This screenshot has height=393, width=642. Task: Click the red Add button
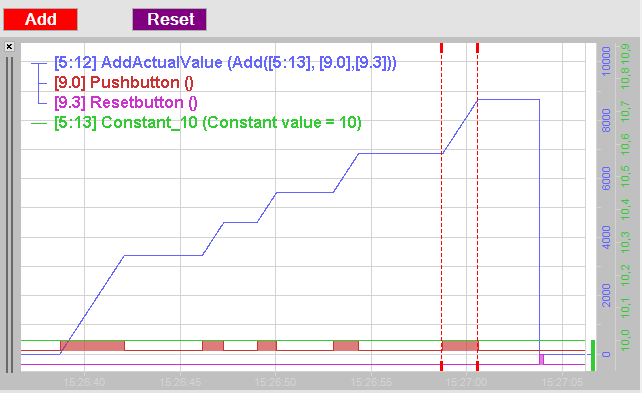pyautogui.click(x=41, y=19)
